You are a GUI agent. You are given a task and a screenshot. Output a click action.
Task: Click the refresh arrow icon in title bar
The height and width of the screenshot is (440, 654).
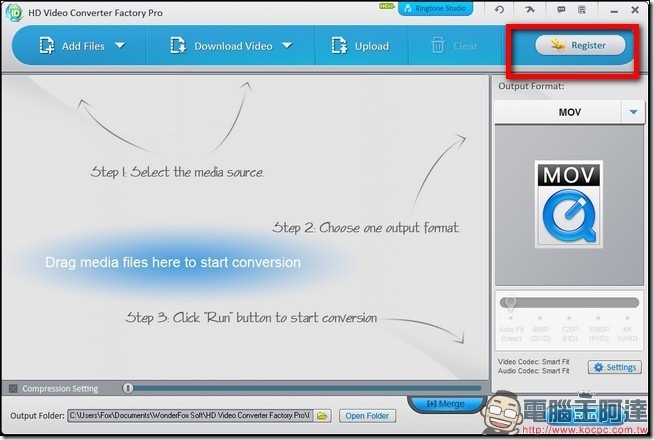click(499, 9)
